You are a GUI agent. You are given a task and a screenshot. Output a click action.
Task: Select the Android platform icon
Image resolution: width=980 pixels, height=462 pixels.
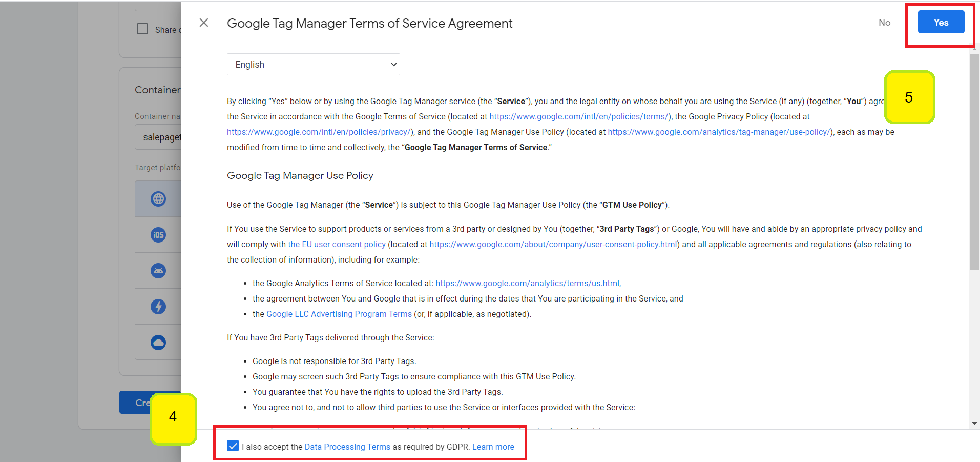click(x=158, y=271)
